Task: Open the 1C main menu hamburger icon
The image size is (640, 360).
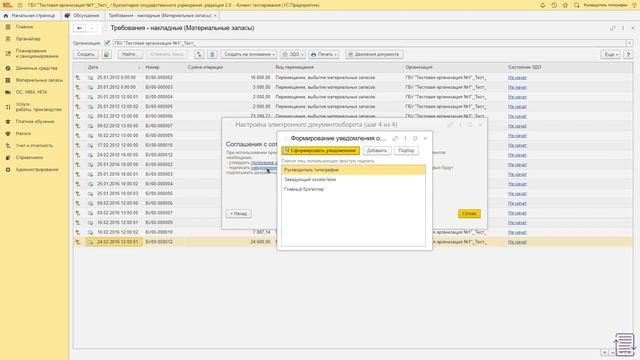Action: pos(20,5)
